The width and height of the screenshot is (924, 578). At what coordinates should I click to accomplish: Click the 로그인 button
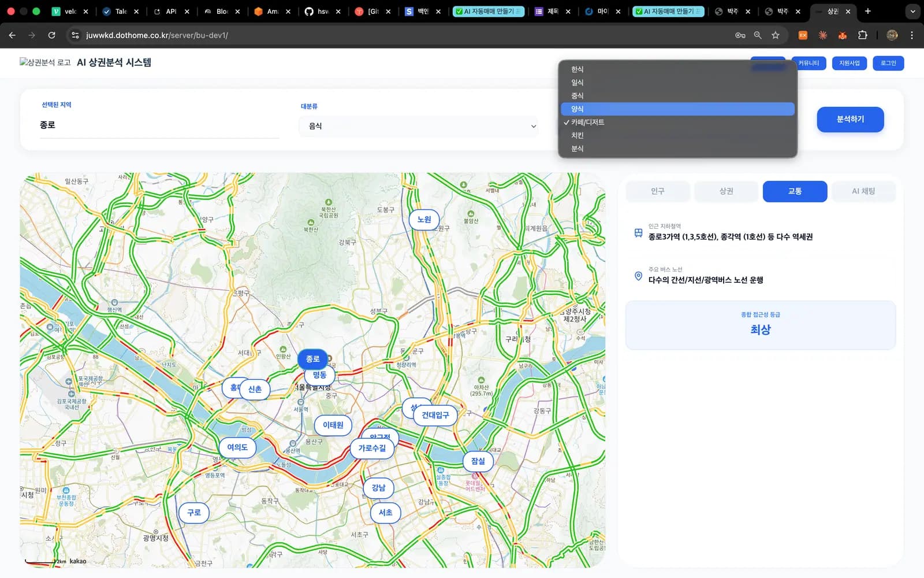pyautogui.click(x=888, y=63)
